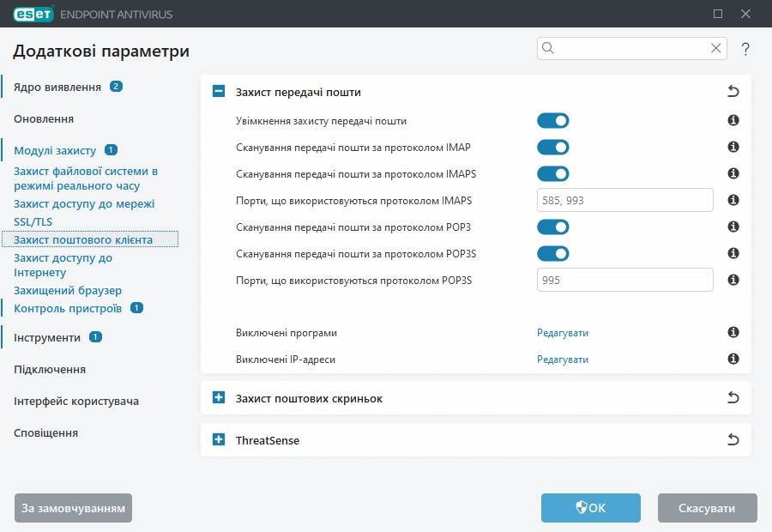Reset ThreatSense section with revert arrow
The image size is (772, 532).
pyautogui.click(x=733, y=439)
